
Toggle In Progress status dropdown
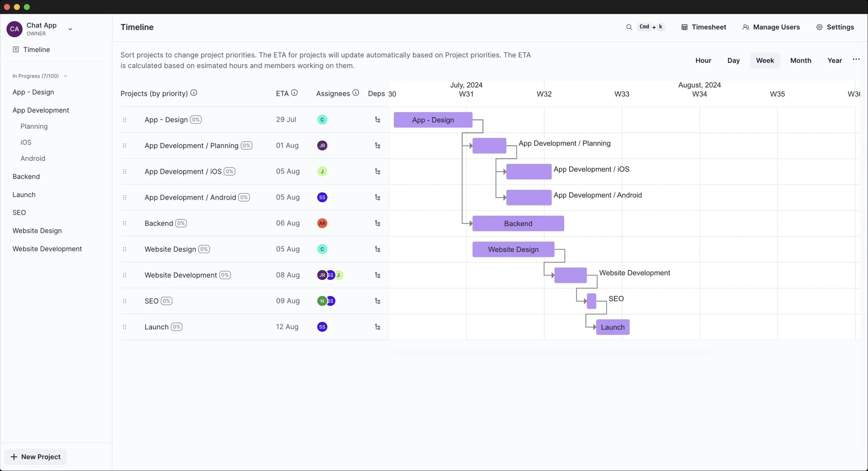point(66,76)
